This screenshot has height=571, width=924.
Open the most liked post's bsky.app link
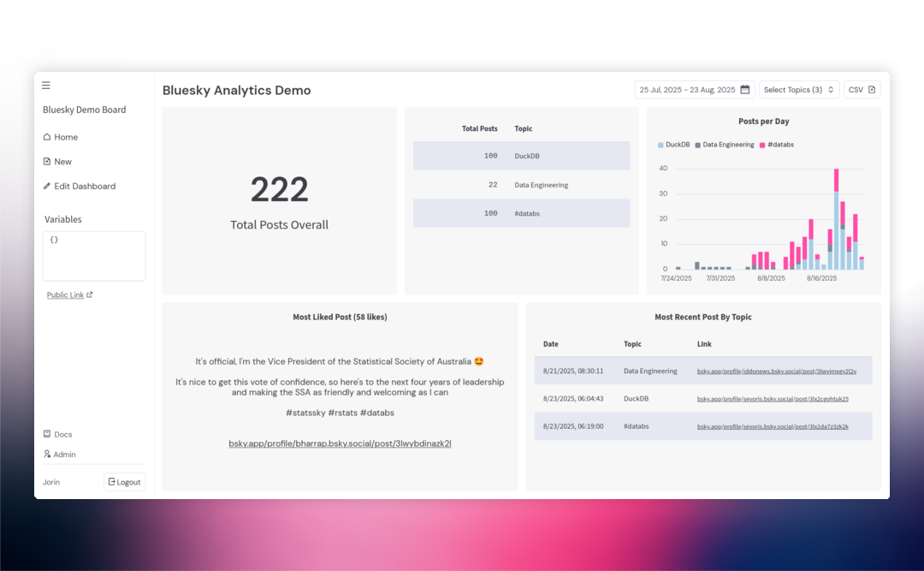[x=340, y=443]
